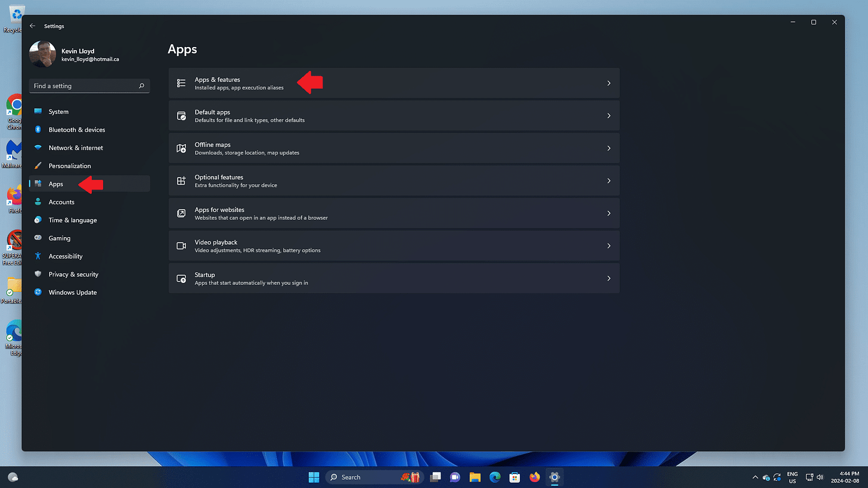Image resolution: width=868 pixels, height=488 pixels.
Task: Open File Explorer from the taskbar
Action: (x=475, y=477)
